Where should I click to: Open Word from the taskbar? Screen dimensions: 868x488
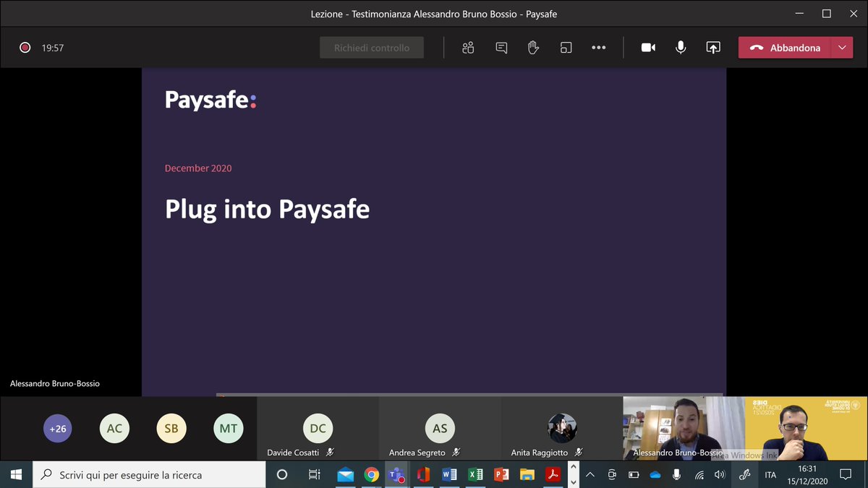coord(449,475)
